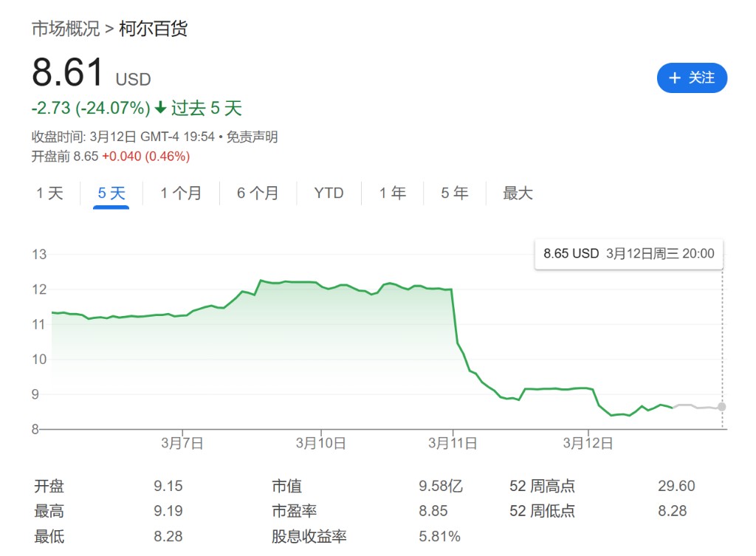
Task: Click the 52 周高点 value 29.60
Action: [676, 486]
